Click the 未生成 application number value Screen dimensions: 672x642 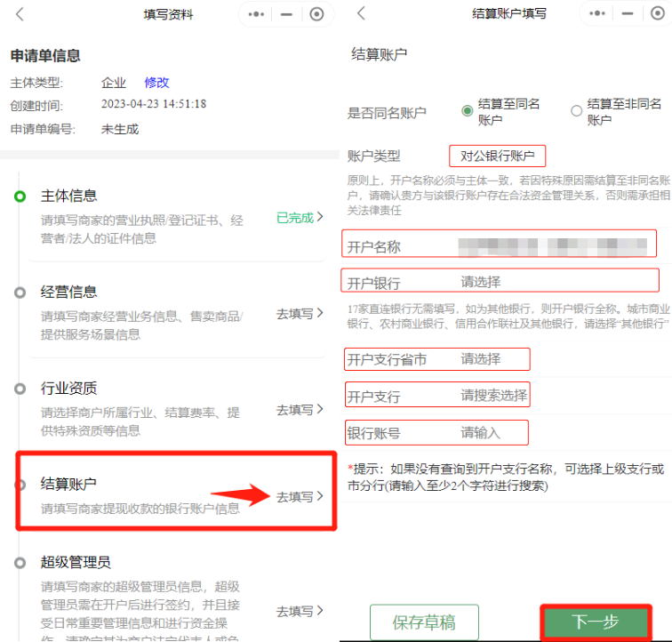(120, 129)
